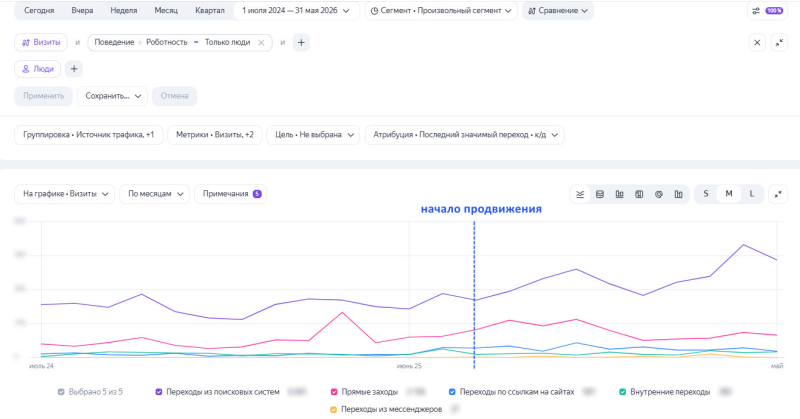Uncheck Переходы по ссылкам на сайтах
The image size is (800, 419).
tap(452, 392)
